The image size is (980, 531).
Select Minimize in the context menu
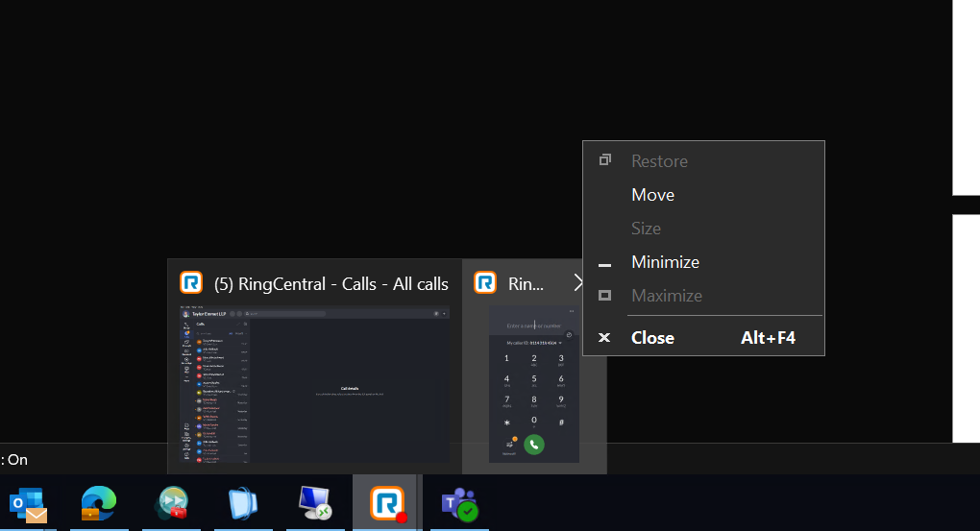tap(703, 262)
